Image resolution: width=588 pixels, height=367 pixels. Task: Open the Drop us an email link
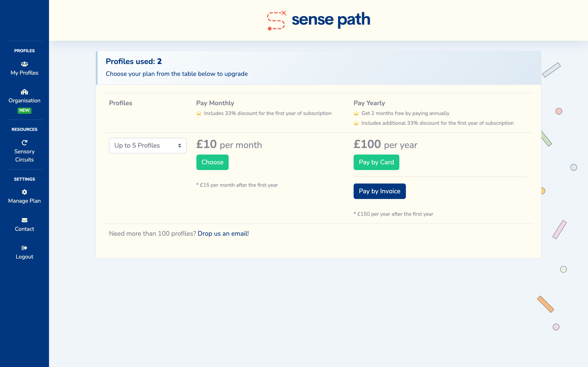click(x=223, y=233)
